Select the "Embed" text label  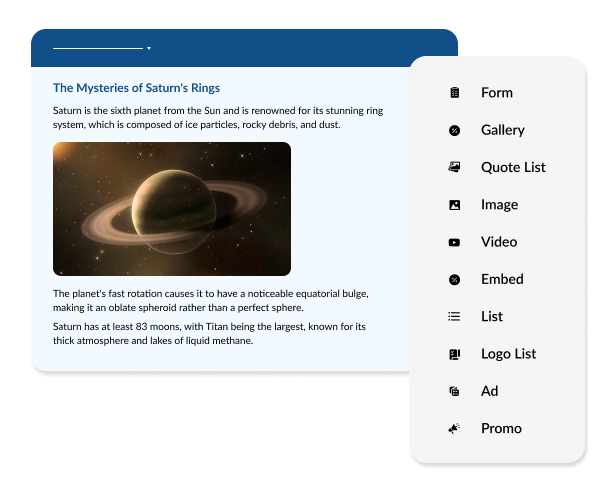click(502, 279)
